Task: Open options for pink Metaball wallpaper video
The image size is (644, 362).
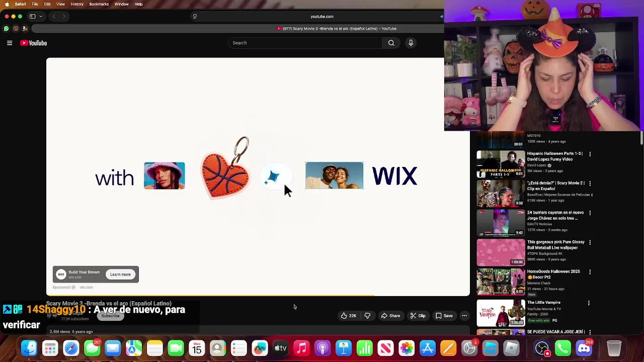Action: [x=590, y=242]
